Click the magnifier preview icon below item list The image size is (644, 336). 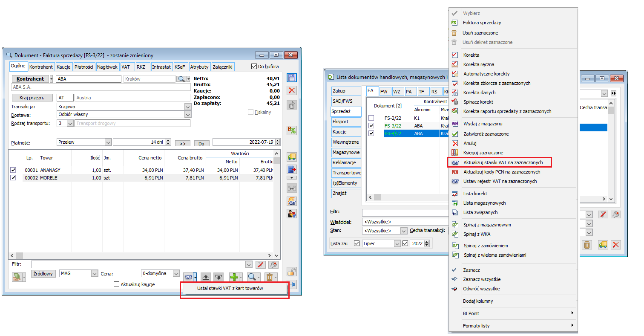[252, 277]
